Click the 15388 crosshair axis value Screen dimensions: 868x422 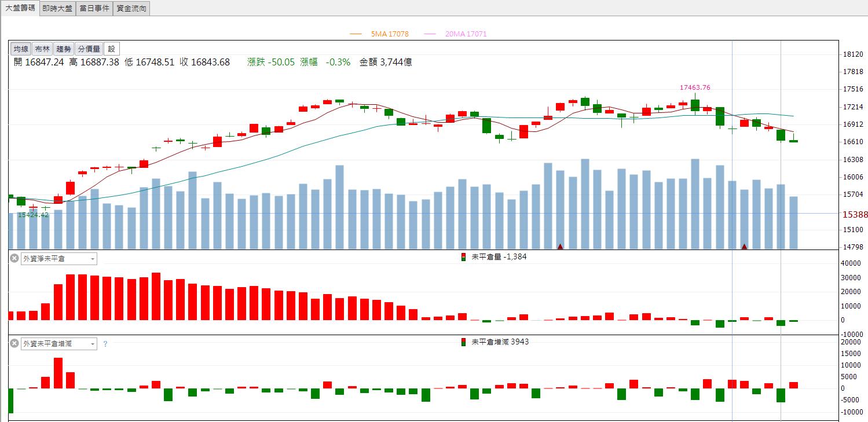[x=855, y=214]
